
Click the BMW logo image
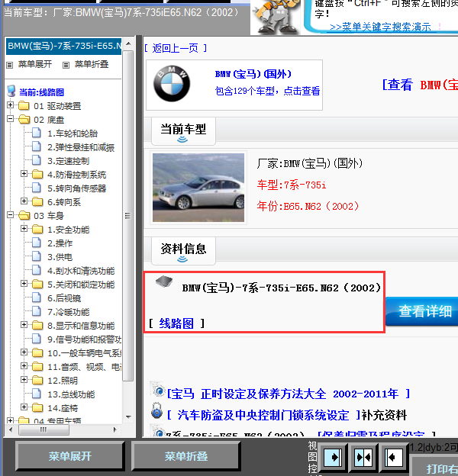click(172, 84)
